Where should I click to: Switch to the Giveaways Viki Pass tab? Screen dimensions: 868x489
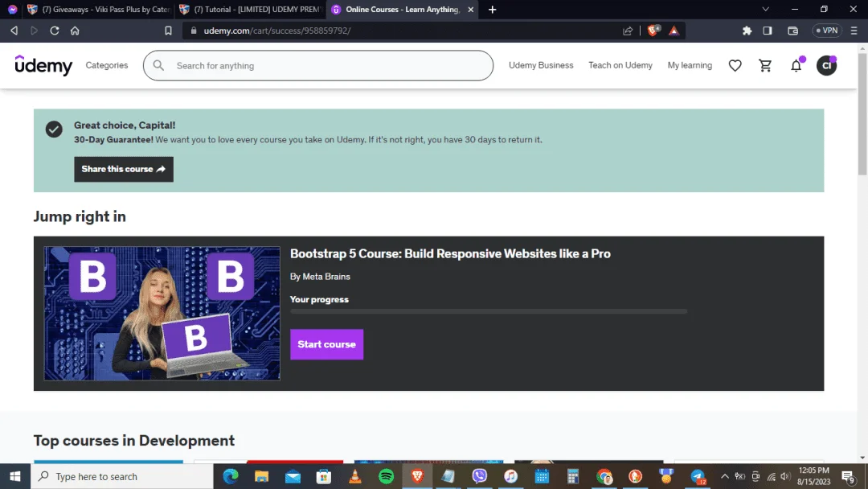pos(100,10)
